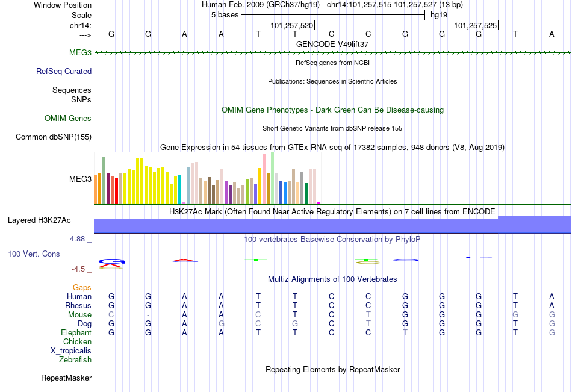Select the Mouse alignment row label

80,314
